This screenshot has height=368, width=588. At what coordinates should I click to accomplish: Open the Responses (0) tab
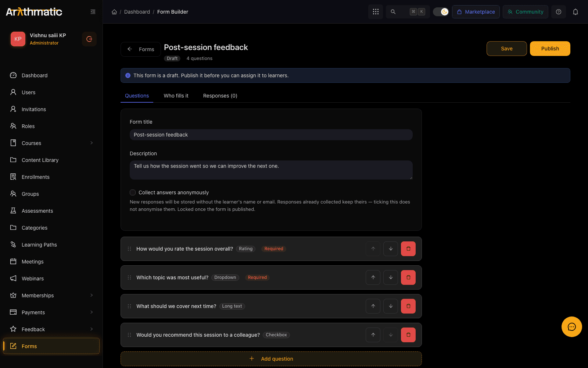tap(220, 96)
